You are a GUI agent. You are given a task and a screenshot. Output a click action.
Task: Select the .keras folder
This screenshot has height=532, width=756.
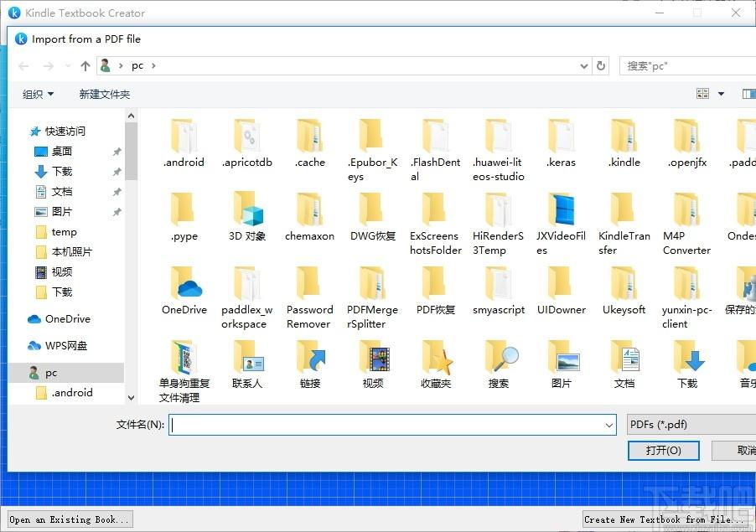[x=562, y=143]
